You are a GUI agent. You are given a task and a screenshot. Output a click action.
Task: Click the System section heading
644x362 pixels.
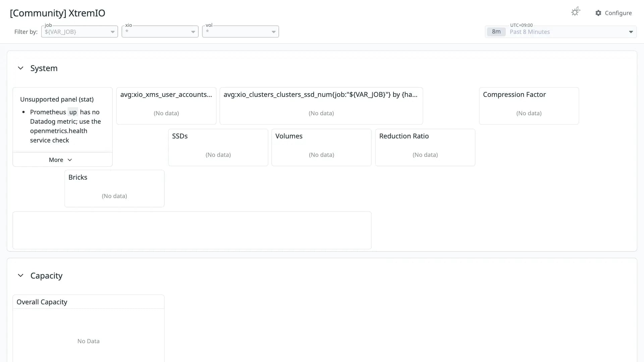[44, 68]
